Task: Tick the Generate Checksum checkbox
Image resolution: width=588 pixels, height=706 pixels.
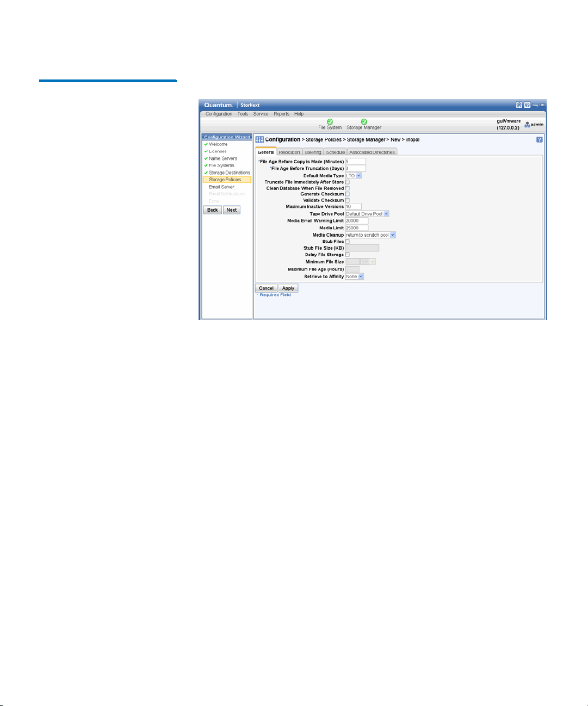Action: (348, 194)
